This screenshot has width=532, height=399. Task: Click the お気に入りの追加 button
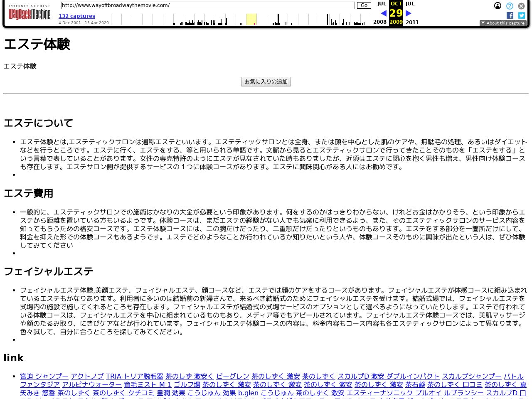click(266, 82)
